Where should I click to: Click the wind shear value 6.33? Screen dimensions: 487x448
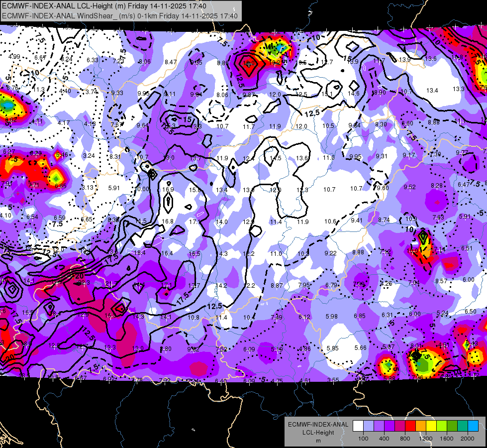[x=93, y=60]
